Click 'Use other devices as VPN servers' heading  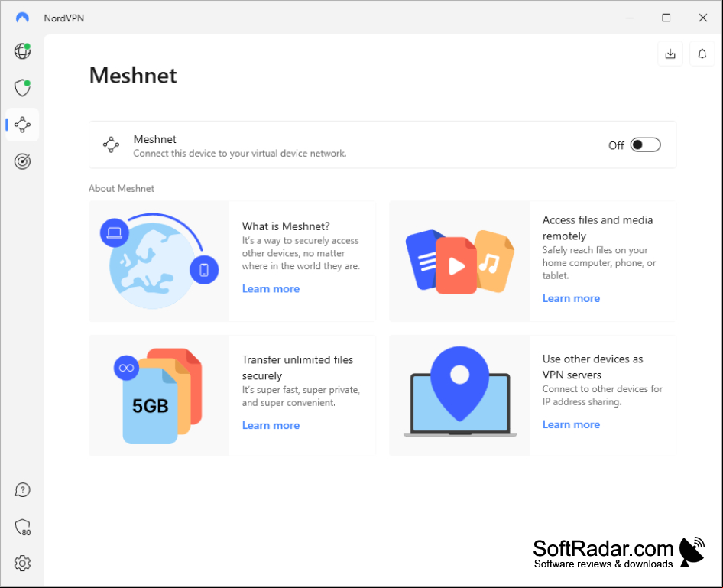592,366
